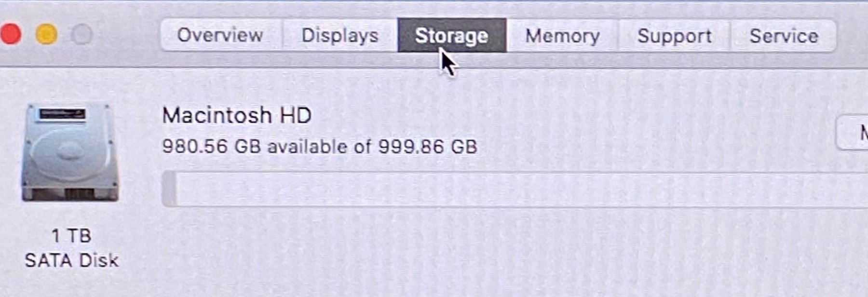The height and width of the screenshot is (297, 868).
Task: Minimize the window with the yellow button
Action: (47, 35)
